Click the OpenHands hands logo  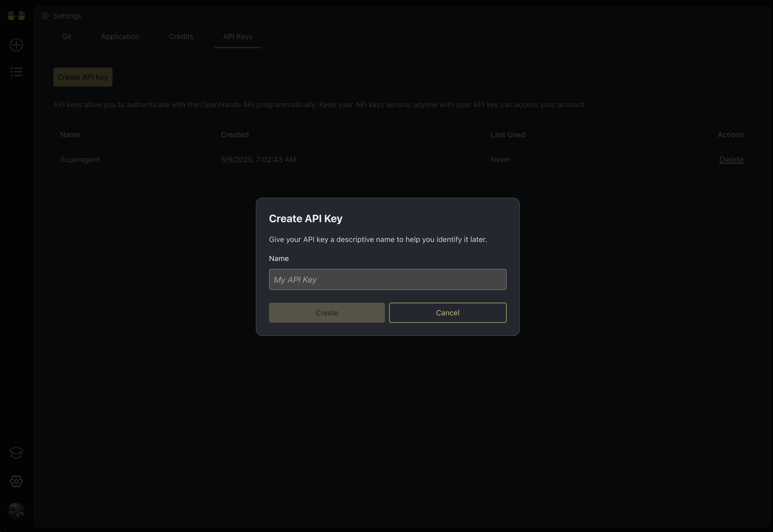point(16,15)
